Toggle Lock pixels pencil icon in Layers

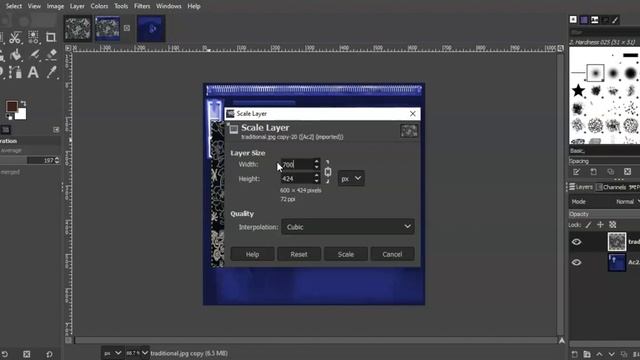[x=589, y=224]
